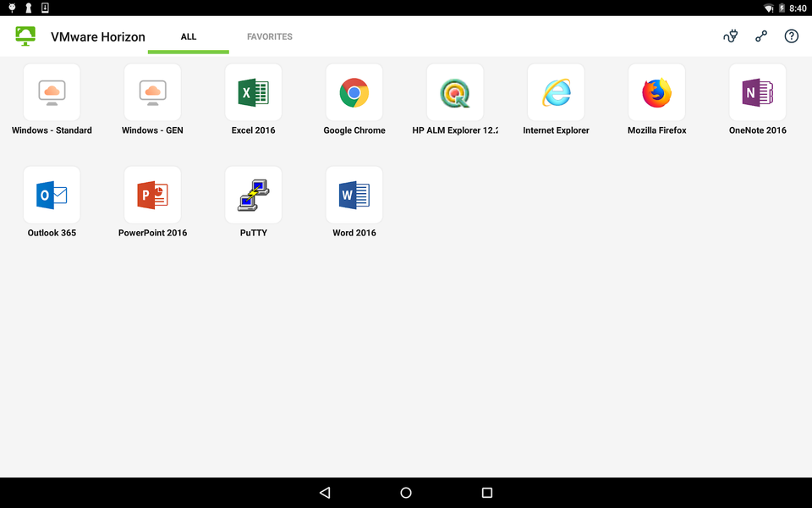Launch PowerPoint 2016

pos(152,195)
